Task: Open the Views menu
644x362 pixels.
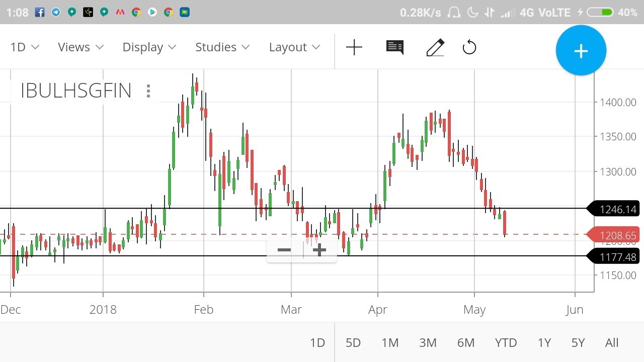Action: [x=80, y=47]
